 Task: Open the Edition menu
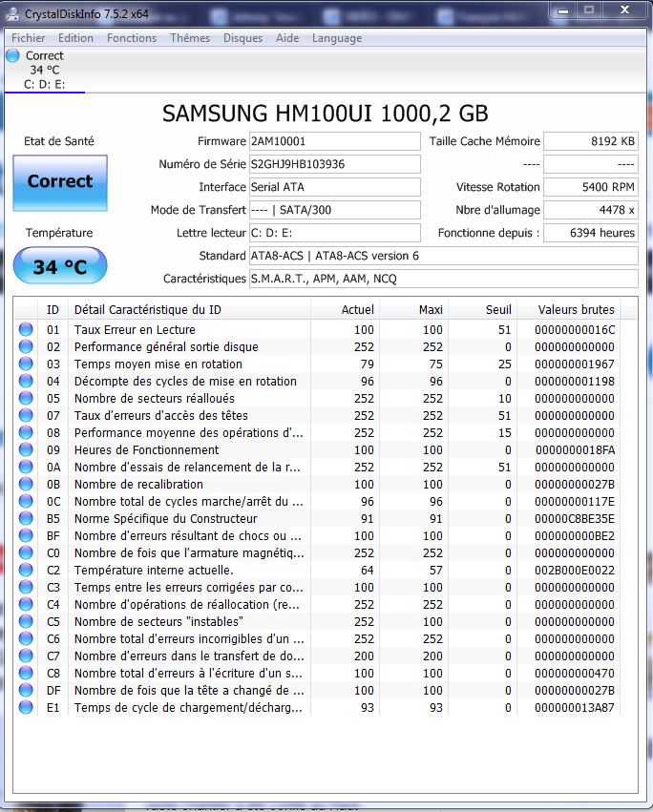tap(75, 38)
